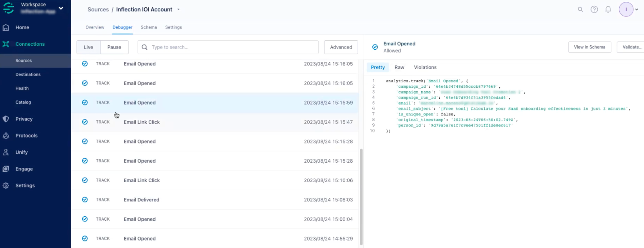
Task: Select Email Delivered event at 15:08:03
Action: tap(215, 199)
